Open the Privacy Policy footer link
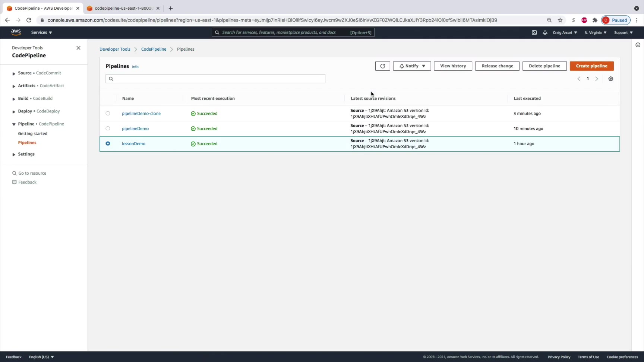Screen dimensions: 644x362 point(559,357)
